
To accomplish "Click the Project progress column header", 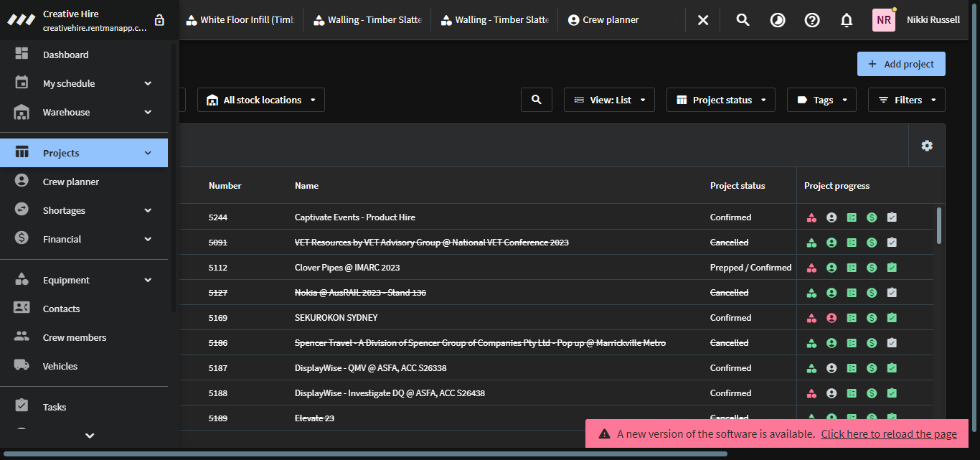I will coord(837,186).
